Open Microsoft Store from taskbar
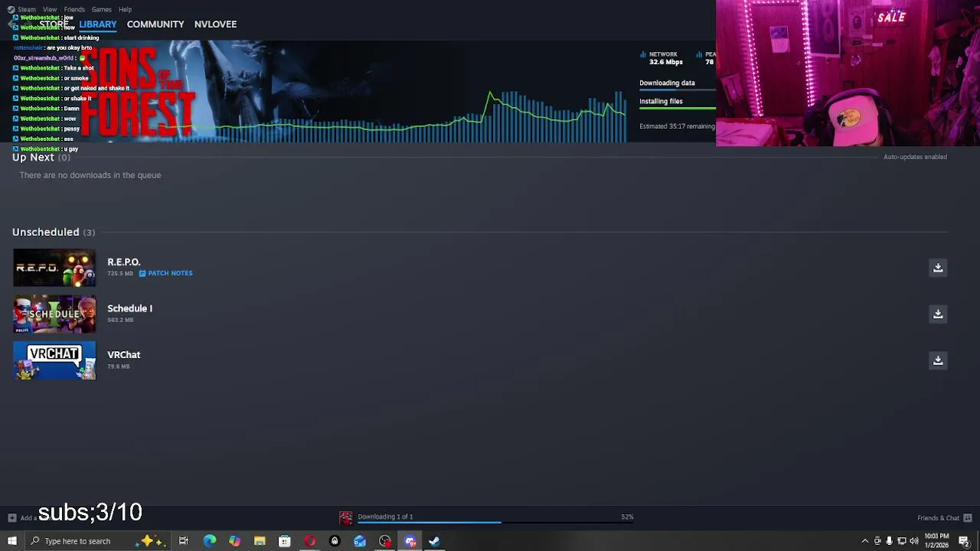Image resolution: width=980 pixels, height=551 pixels. [x=284, y=541]
